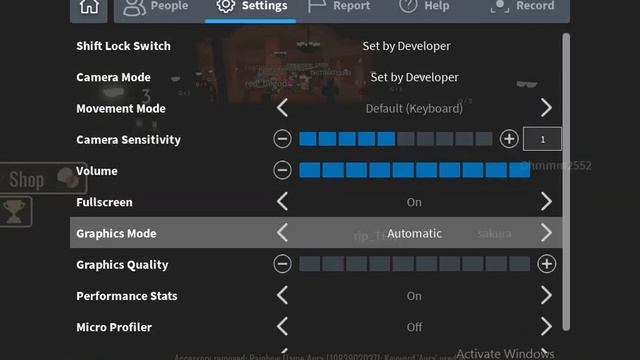Decrease Camera Sensitivity with minus icon
Image resolution: width=640 pixels, height=360 pixels.
(282, 139)
